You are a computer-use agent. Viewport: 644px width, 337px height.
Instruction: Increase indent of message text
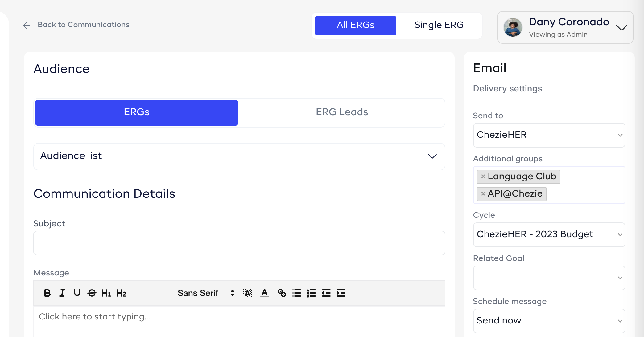[341, 293]
